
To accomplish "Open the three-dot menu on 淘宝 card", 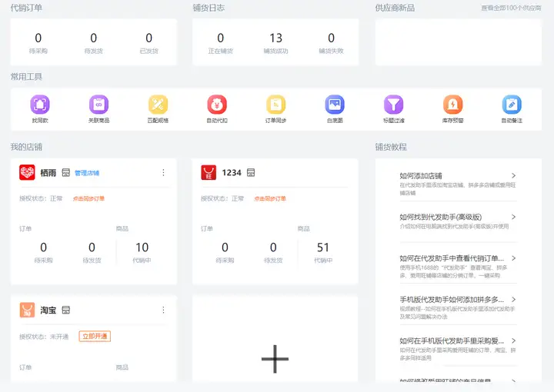I will 163,310.
